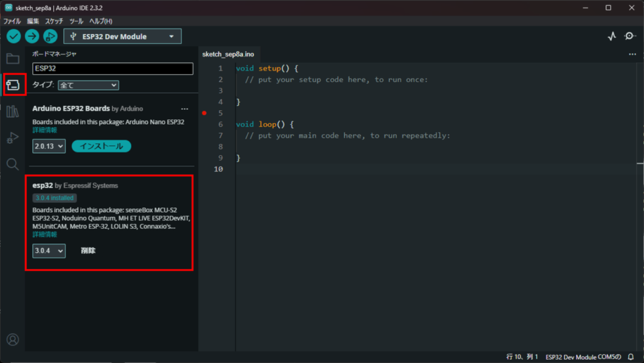Click the 削除 button for esp32

coord(88,250)
